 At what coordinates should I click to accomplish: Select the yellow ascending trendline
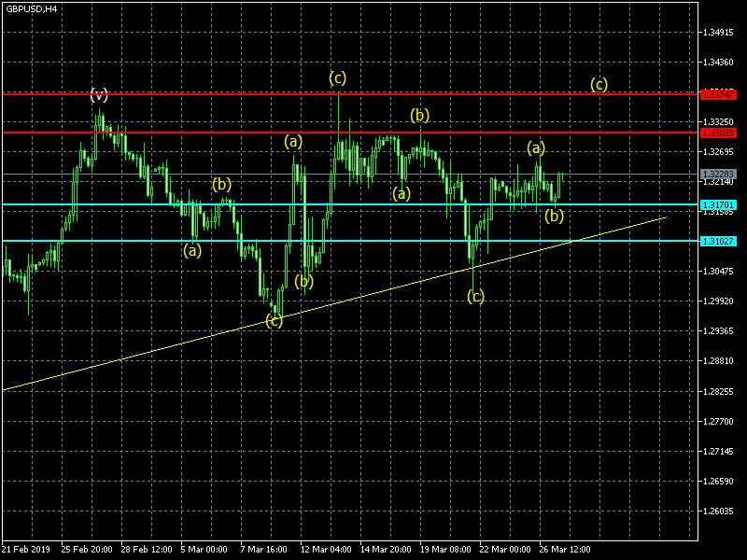333,303
